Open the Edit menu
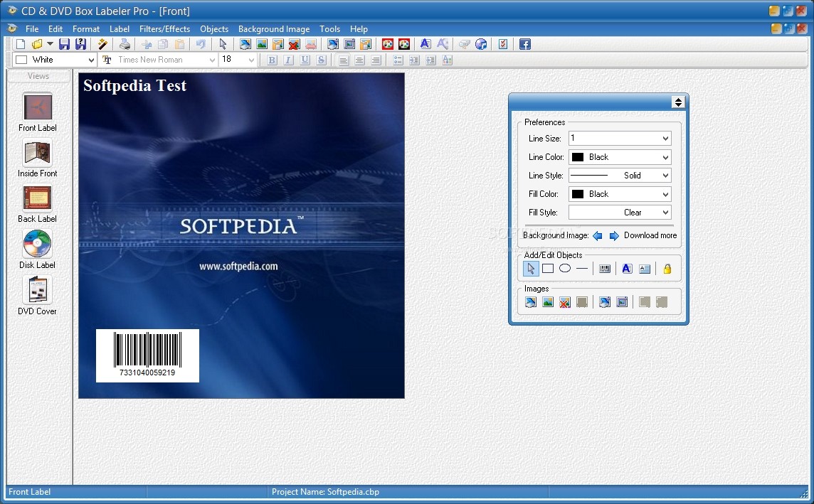 (55, 29)
